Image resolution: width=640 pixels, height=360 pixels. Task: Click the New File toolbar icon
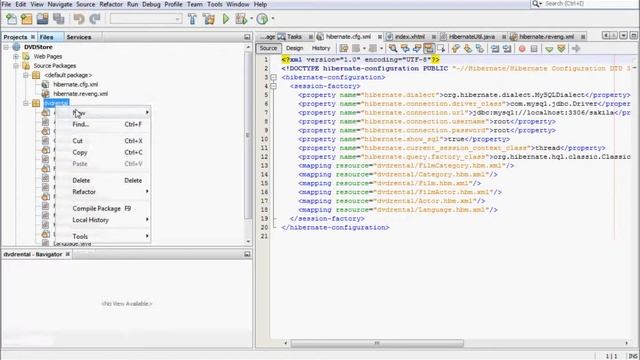click(11, 19)
